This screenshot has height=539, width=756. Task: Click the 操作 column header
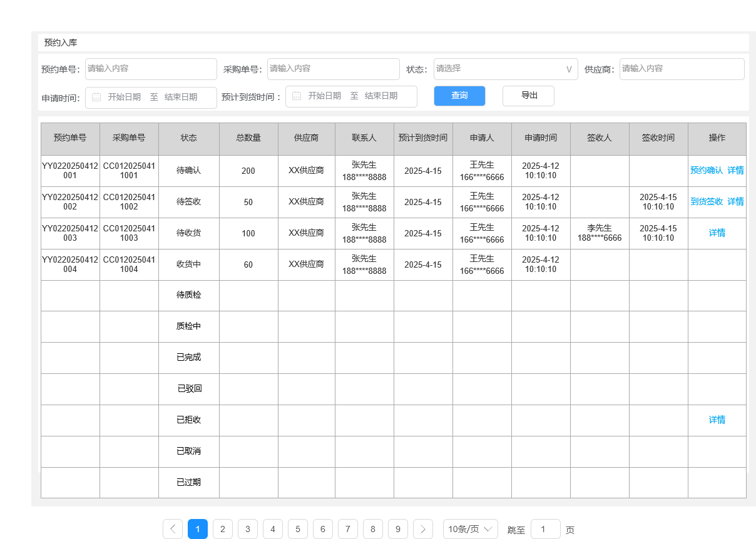click(717, 138)
